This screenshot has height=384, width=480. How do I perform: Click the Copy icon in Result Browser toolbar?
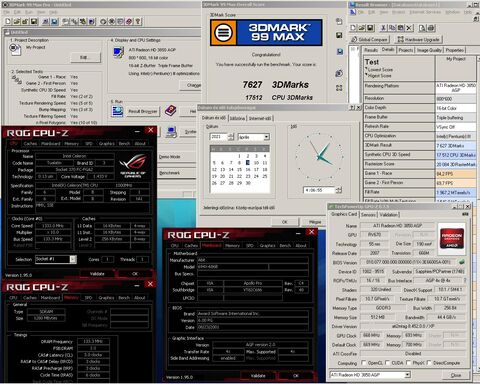tap(392, 28)
